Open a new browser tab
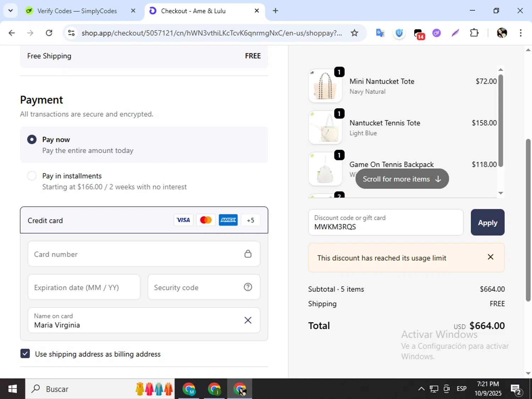532x399 pixels. [276, 11]
